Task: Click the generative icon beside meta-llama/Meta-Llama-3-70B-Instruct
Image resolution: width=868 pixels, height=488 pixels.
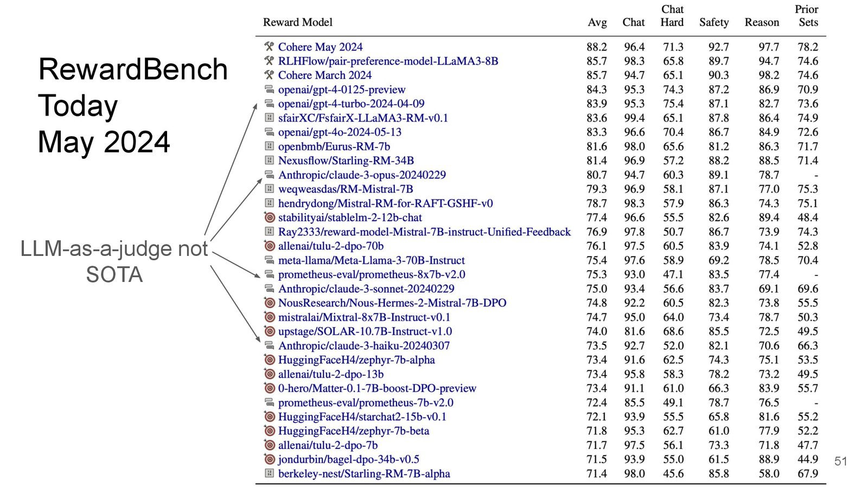Action: point(269,260)
